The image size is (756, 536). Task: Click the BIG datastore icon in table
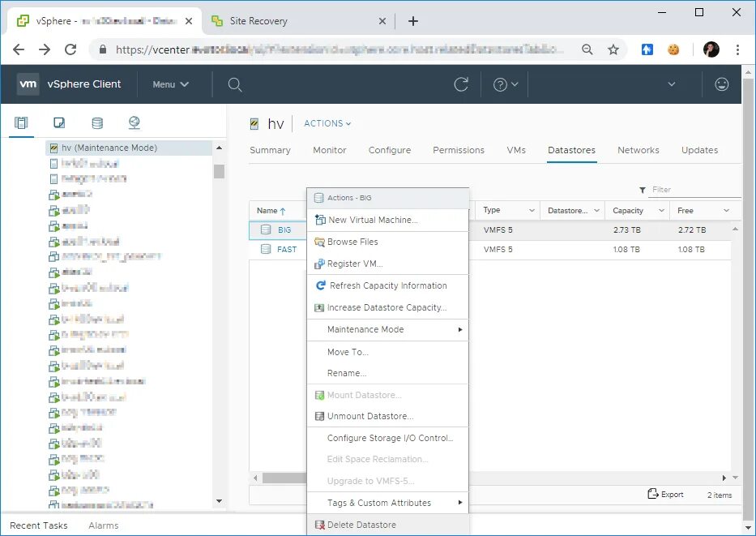point(266,229)
